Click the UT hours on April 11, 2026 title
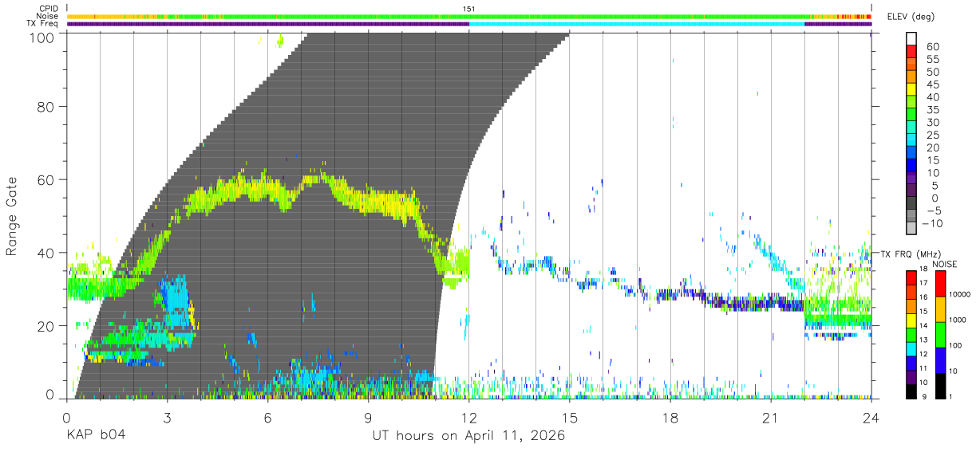The image size is (980, 452). 468,435
